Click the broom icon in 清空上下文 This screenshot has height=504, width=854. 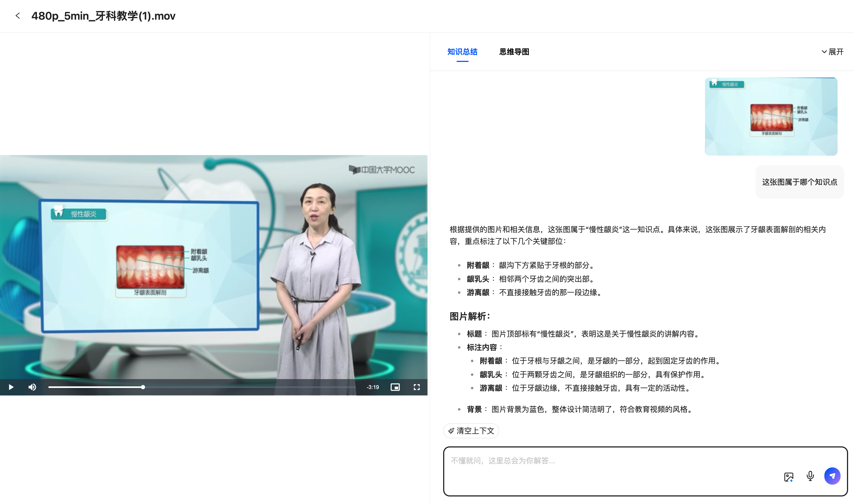pos(451,431)
